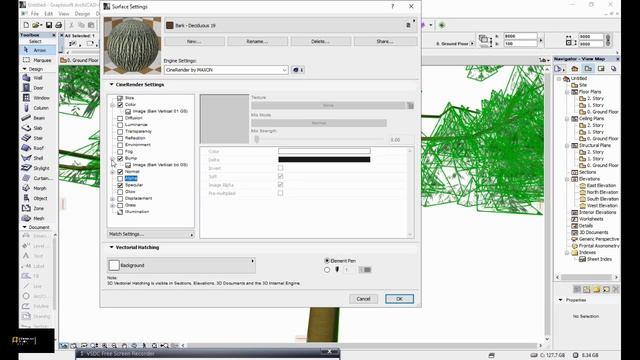Screen dimensions: 640x360
Task: Open the View menu
Action: click(64, 13)
